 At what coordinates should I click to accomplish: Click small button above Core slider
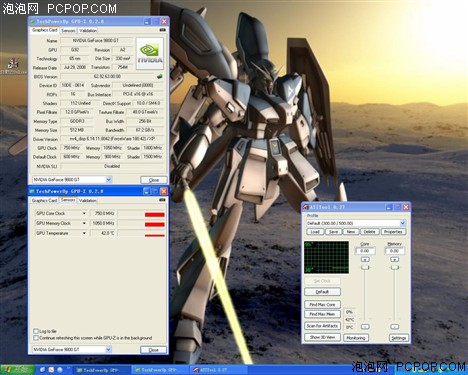365,259
